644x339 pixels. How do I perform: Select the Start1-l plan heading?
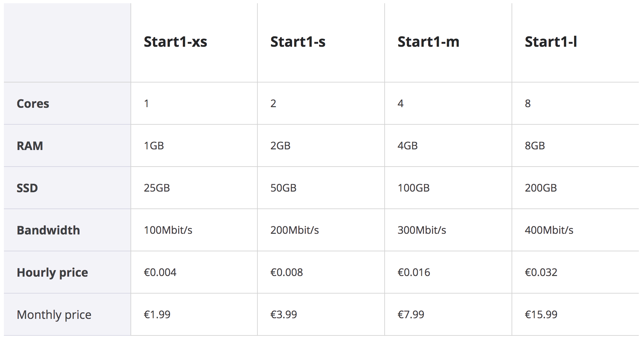[551, 42]
